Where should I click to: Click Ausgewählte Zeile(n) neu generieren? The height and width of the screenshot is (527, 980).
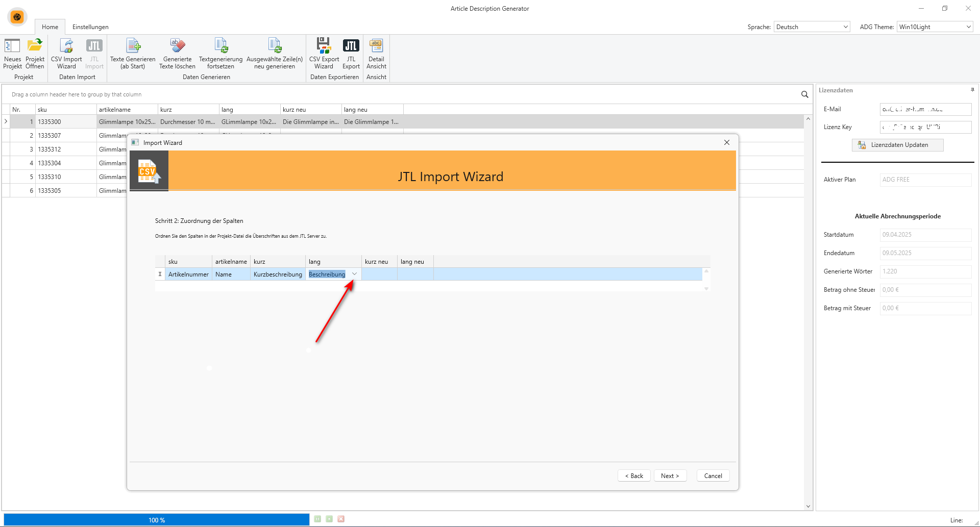tap(275, 53)
